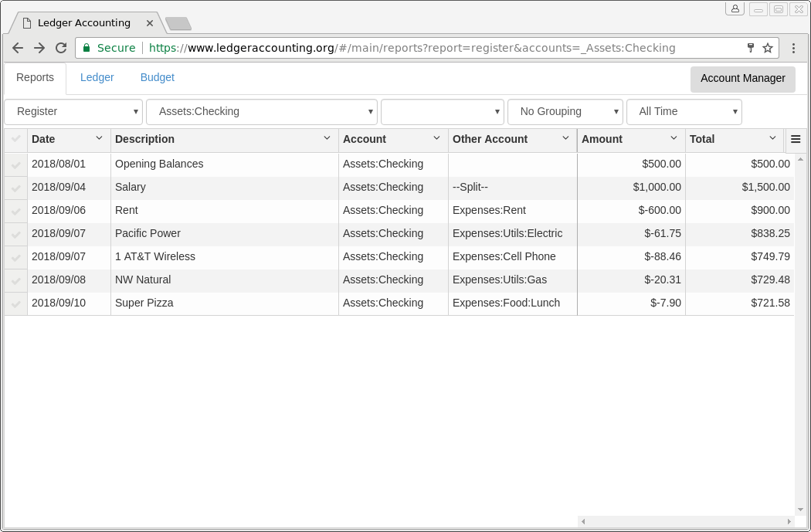The height and width of the screenshot is (532, 811).
Task: Toggle checkmark for Rent row
Action: (15, 211)
